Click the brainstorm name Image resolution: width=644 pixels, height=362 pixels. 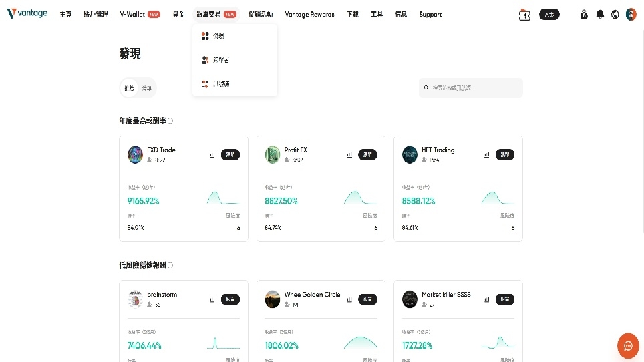pos(162,295)
